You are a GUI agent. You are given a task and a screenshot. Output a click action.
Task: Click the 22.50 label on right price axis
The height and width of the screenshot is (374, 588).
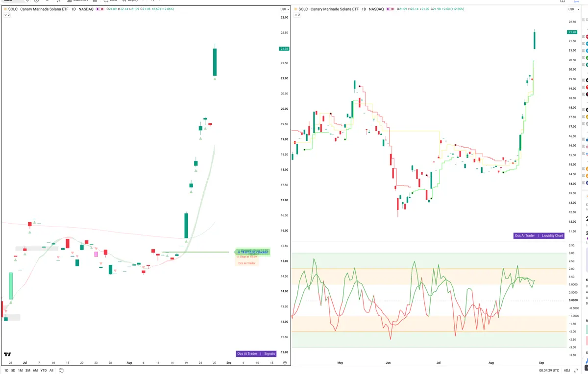[572, 22]
